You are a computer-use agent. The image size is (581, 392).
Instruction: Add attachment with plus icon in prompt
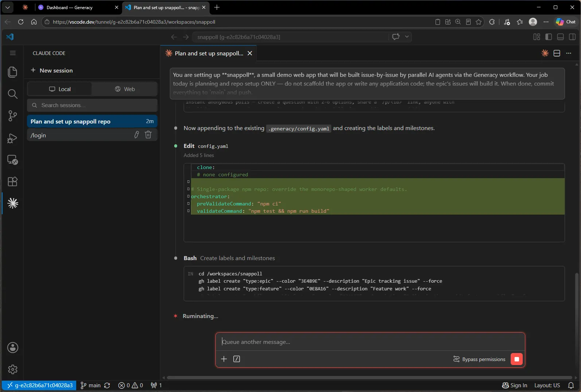point(224,359)
